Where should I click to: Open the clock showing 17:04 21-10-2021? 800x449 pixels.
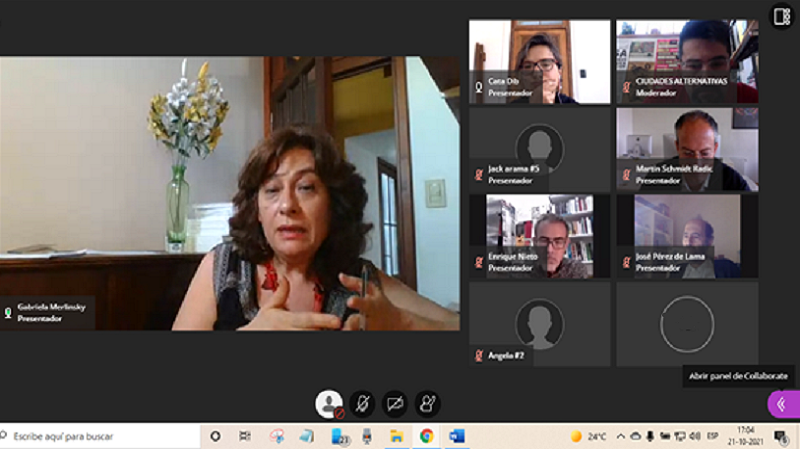[x=745, y=436]
